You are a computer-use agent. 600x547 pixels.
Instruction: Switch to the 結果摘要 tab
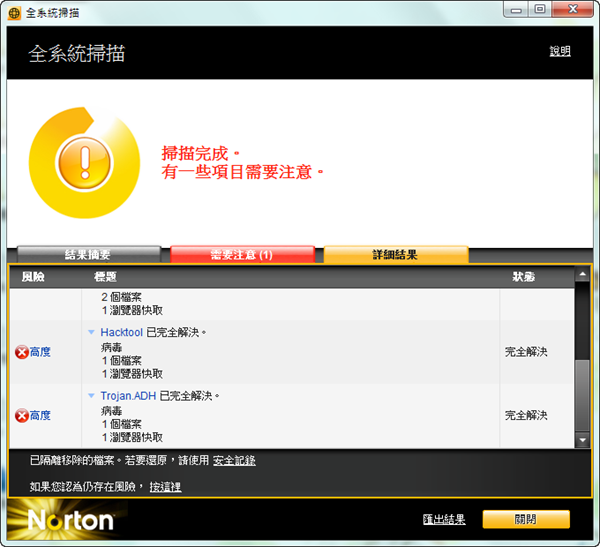89,255
